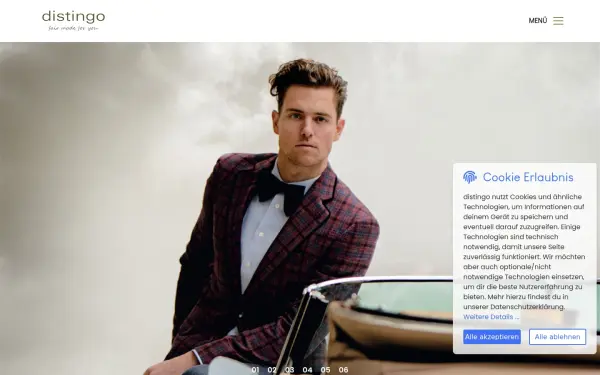Go to slide 01
This screenshot has width=600, height=375.
(255, 370)
